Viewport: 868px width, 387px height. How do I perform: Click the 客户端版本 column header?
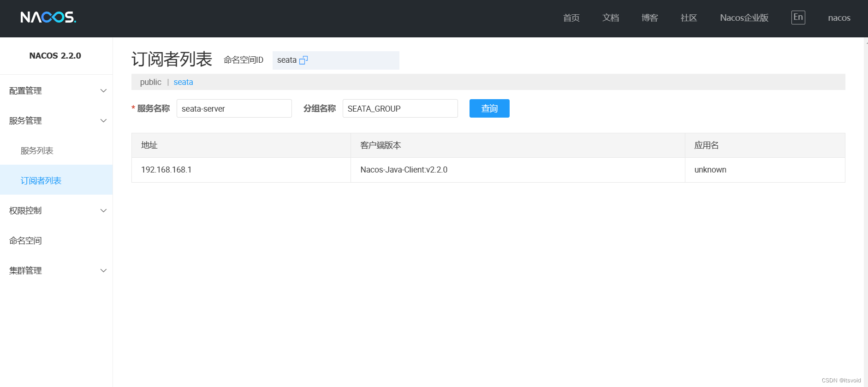[x=518, y=145]
